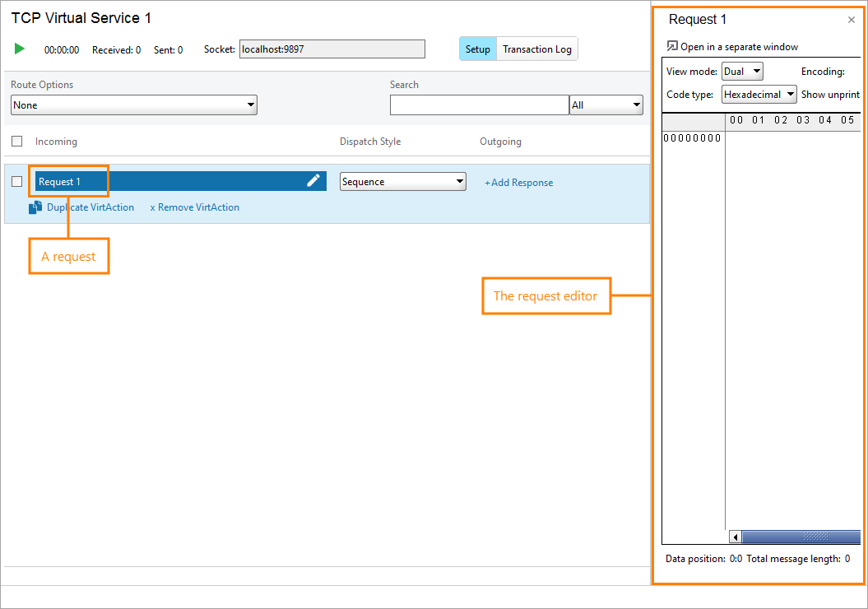
Task: Switch to the Transaction Log tab
Action: [536, 49]
